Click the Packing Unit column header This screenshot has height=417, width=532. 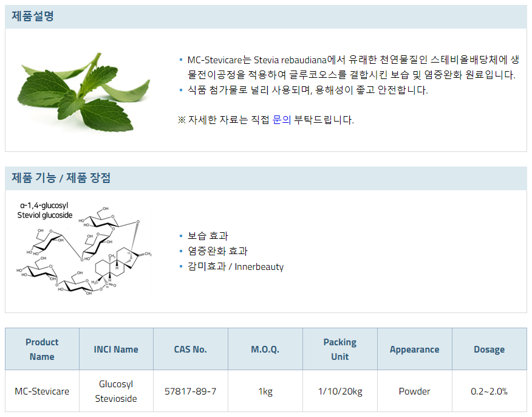click(x=340, y=349)
